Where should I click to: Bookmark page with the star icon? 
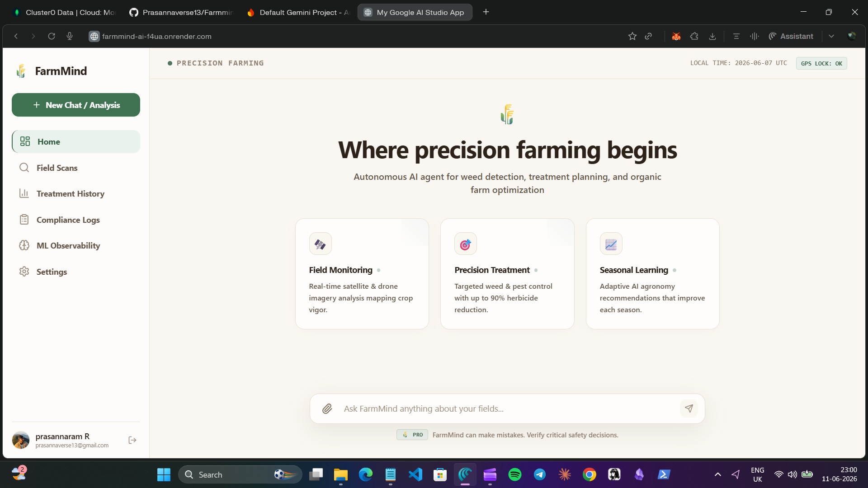tap(632, 36)
